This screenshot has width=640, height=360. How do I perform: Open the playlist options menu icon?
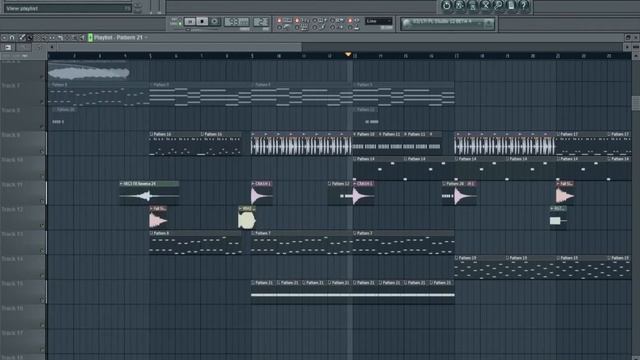[x=4, y=38]
